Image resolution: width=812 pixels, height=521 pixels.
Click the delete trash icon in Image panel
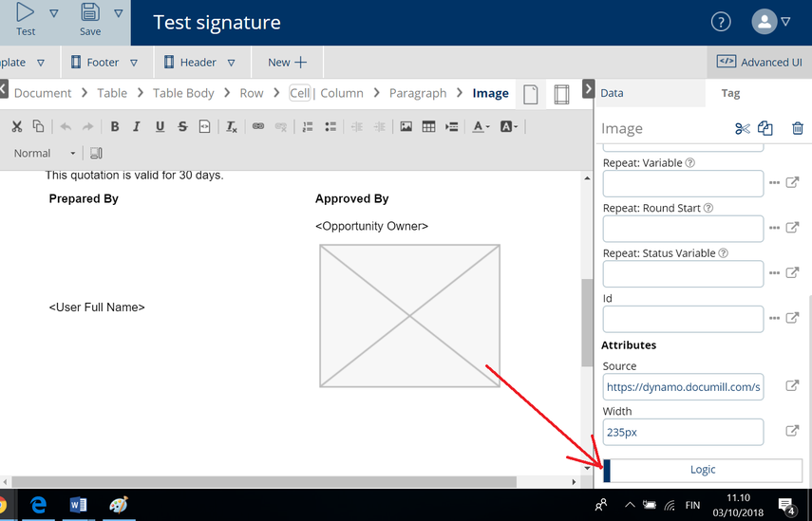(x=797, y=129)
